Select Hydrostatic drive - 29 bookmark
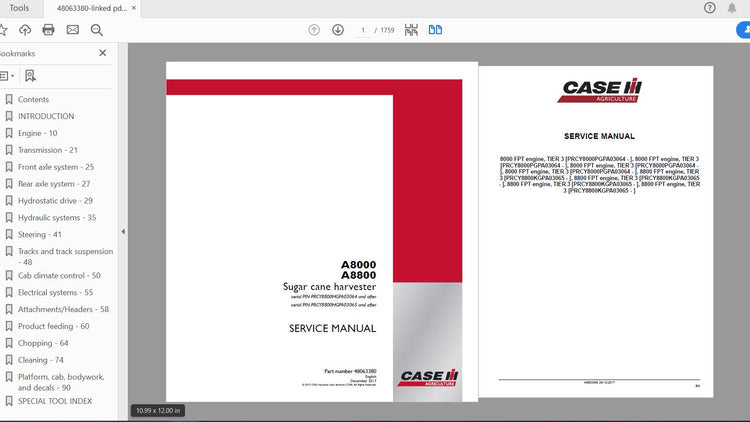The width and height of the screenshot is (750, 422). tap(55, 201)
